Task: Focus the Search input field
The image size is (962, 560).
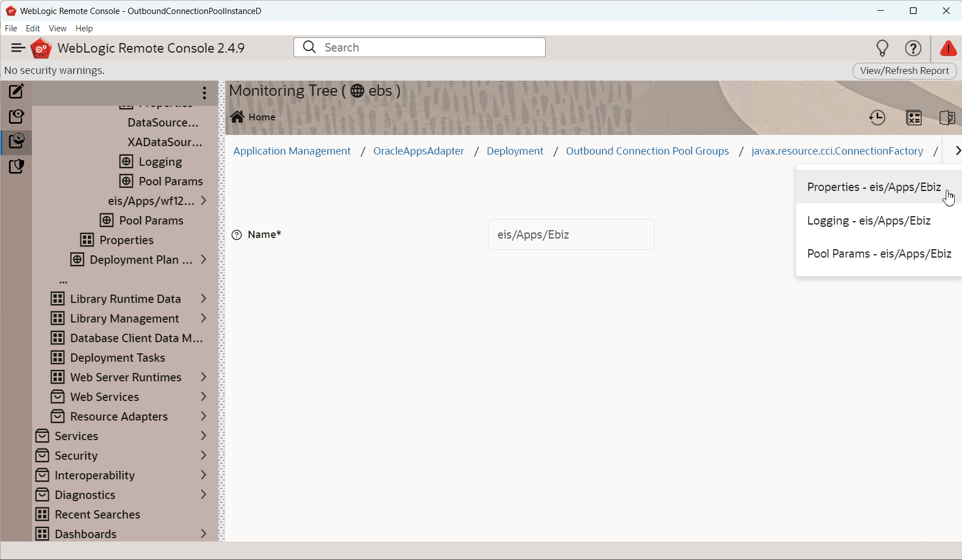Action: 420,48
